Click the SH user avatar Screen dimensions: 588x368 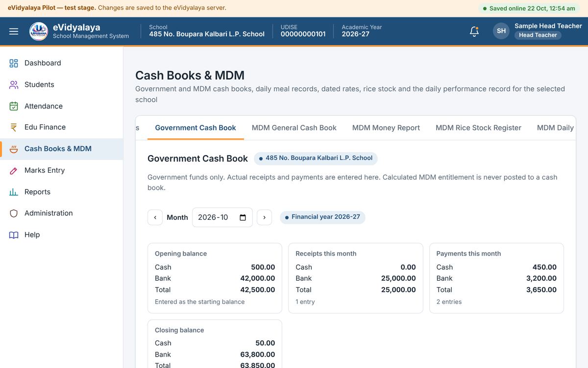[501, 31]
